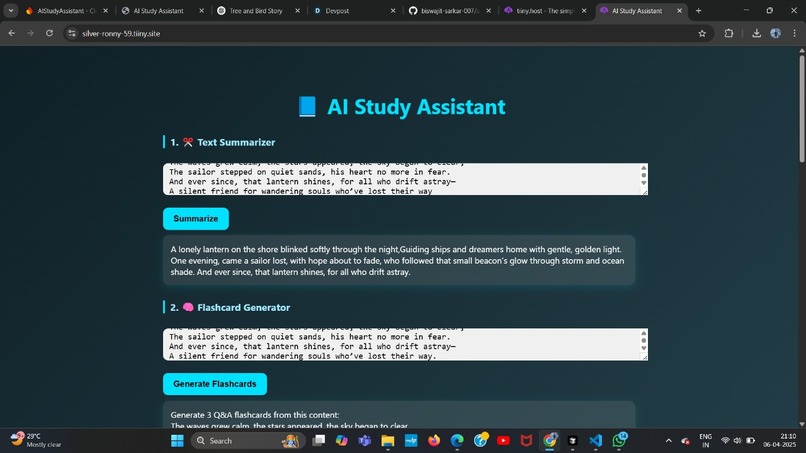Close the Tree and Bird Story tab

pos(297,11)
